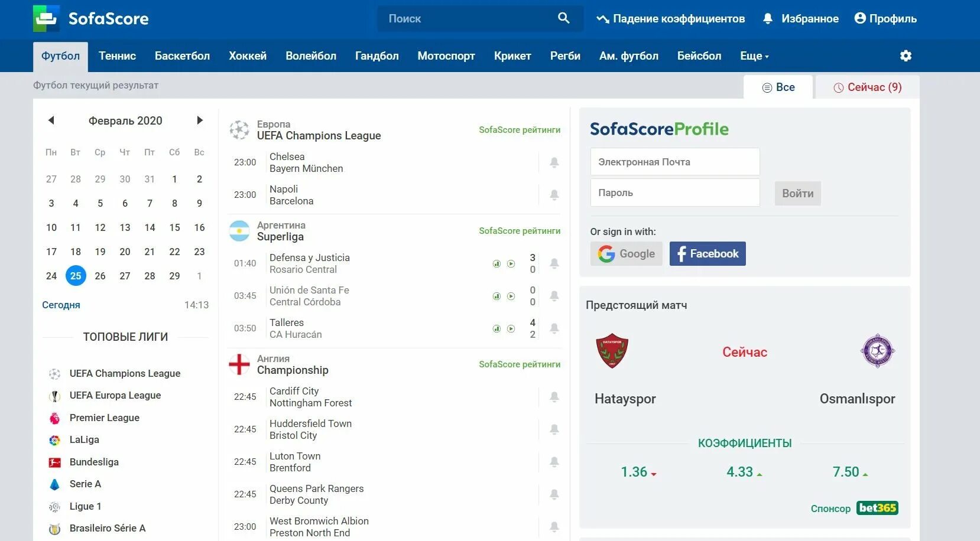
Task: Click the England flag icon
Action: pyautogui.click(x=239, y=364)
